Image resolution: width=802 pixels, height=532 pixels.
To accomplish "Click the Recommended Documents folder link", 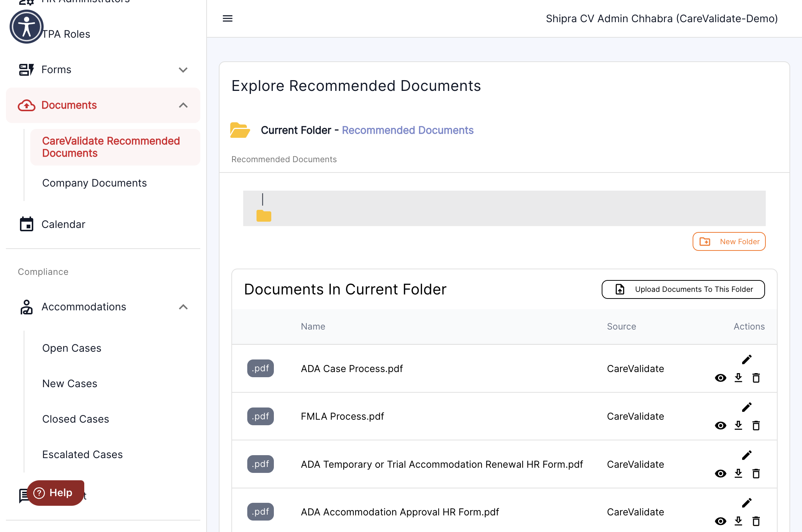I will coord(408,130).
